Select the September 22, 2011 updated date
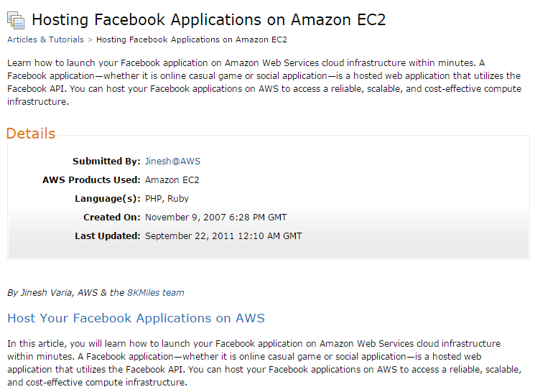This screenshot has width=535, height=392. [x=223, y=236]
